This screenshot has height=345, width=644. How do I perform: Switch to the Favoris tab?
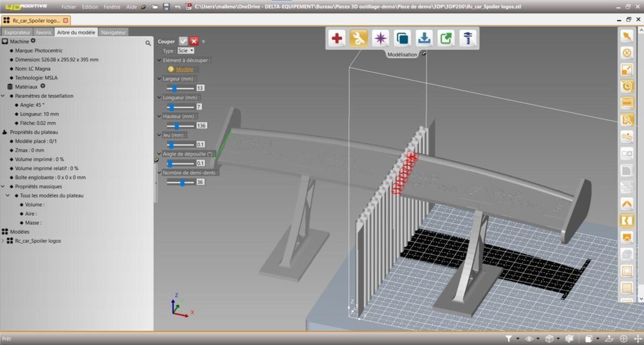tap(43, 32)
